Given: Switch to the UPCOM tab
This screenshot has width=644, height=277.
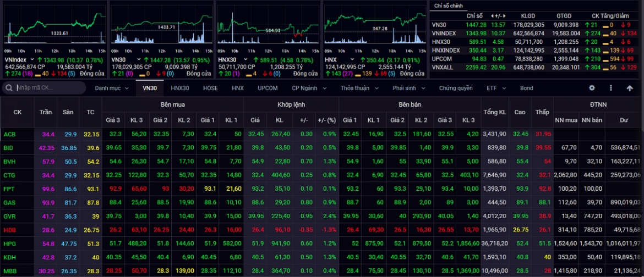Looking at the screenshot, I should (x=268, y=88).
